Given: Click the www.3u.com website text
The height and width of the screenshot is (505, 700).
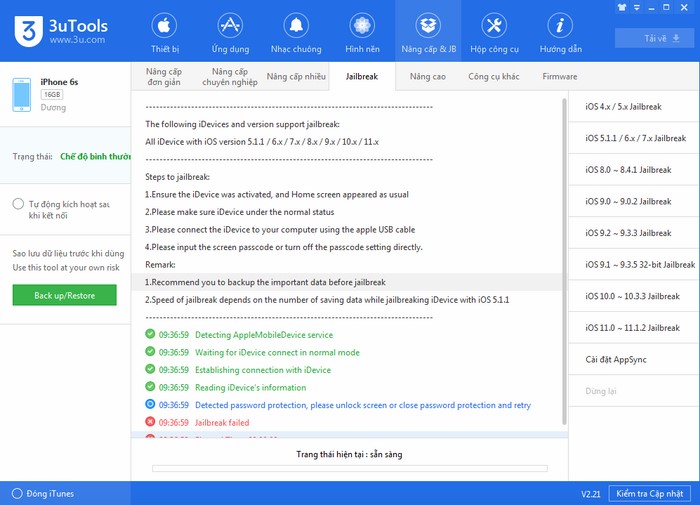Looking at the screenshot, I should pos(77,40).
